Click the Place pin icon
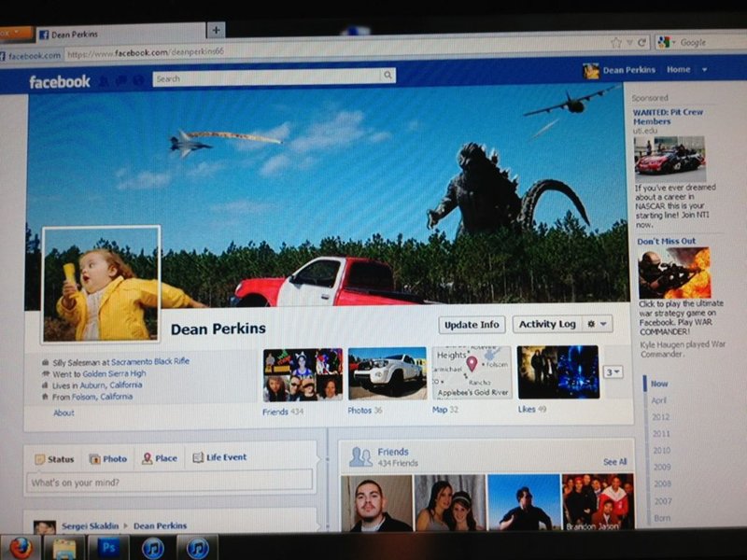The height and width of the screenshot is (560, 747). pyautogui.click(x=148, y=458)
